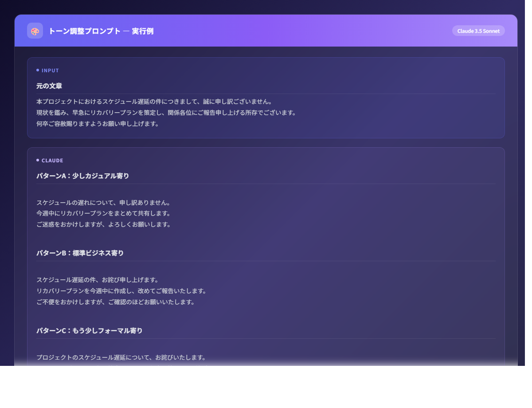Open the パターンC：もう少しフォーマル寄り heading
Viewport: 532px width, 408px height.
click(89, 330)
